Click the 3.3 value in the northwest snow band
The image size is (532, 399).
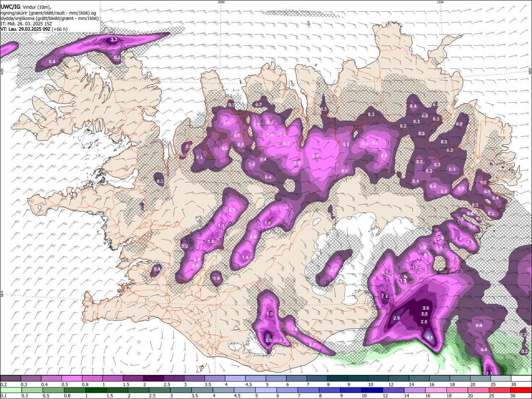(x=113, y=40)
